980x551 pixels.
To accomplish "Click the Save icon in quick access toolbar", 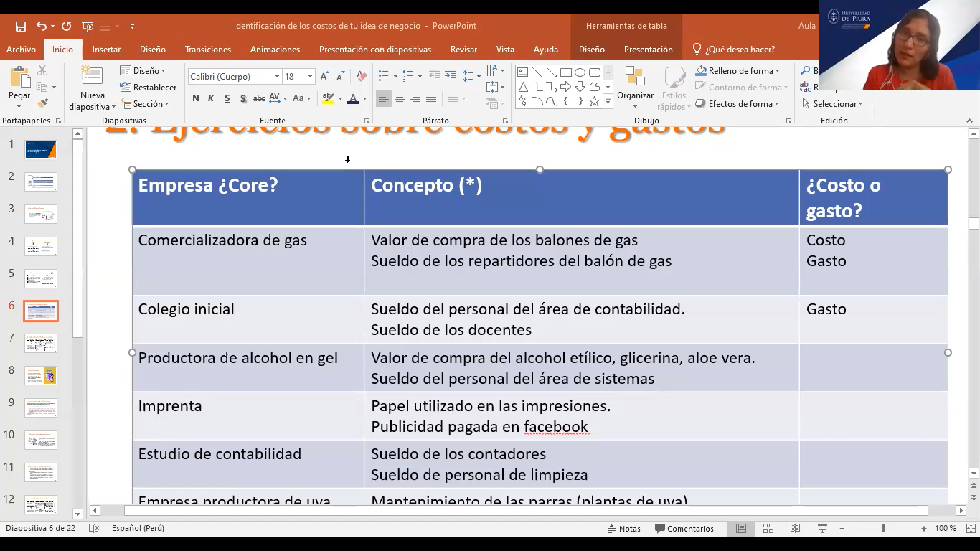I will click(21, 27).
